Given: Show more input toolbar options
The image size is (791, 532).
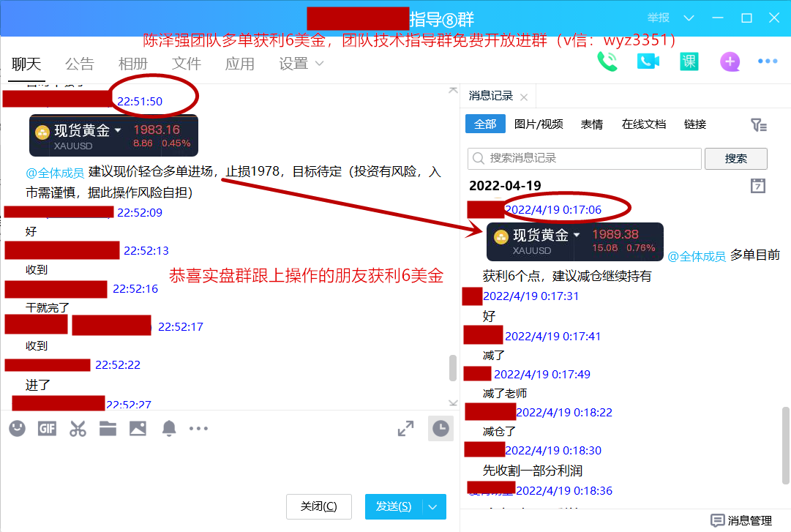Looking at the screenshot, I should tap(198, 429).
